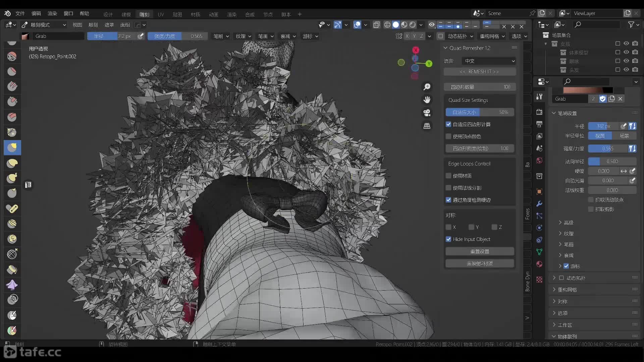Toggle 动态拓扑 checkbox in header
644x362 pixels.
[x=441, y=36]
